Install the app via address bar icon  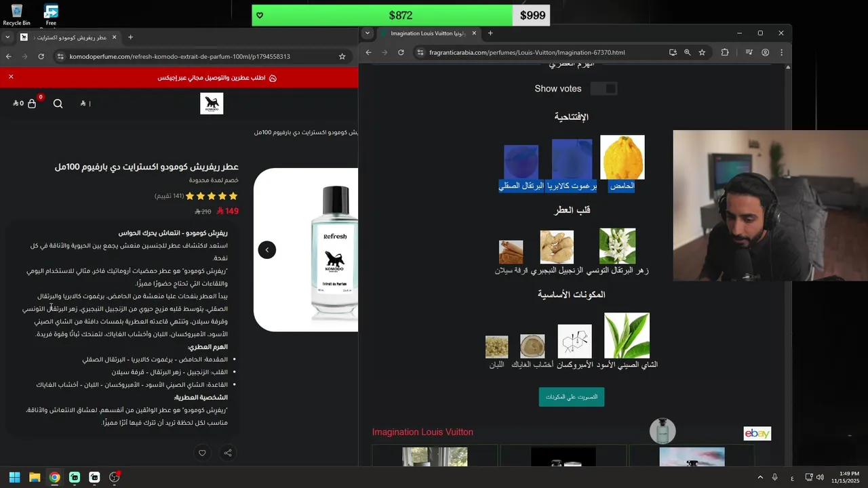(673, 52)
